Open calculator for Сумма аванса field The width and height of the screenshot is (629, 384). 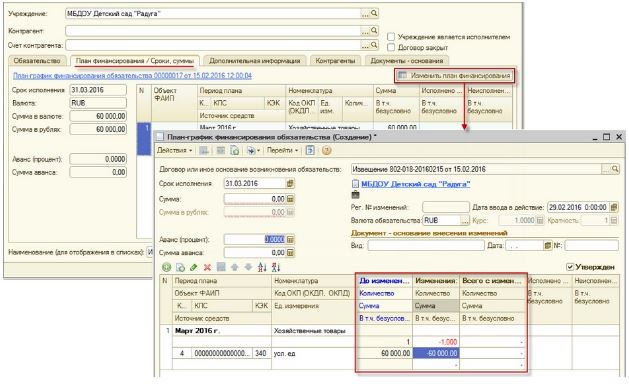(290, 253)
